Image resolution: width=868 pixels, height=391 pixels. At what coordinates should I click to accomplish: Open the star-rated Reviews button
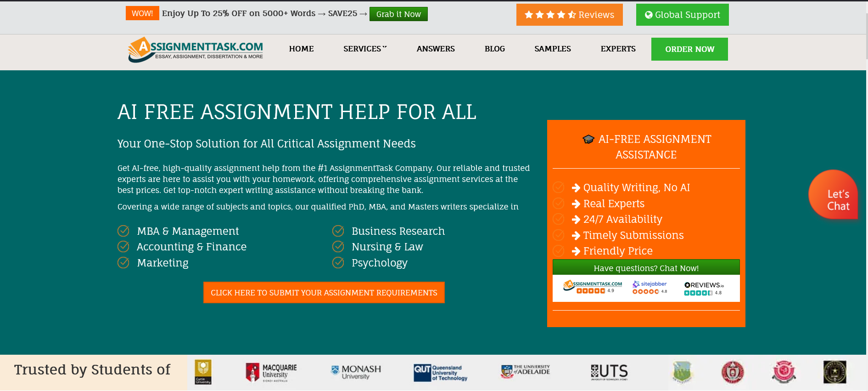569,15
